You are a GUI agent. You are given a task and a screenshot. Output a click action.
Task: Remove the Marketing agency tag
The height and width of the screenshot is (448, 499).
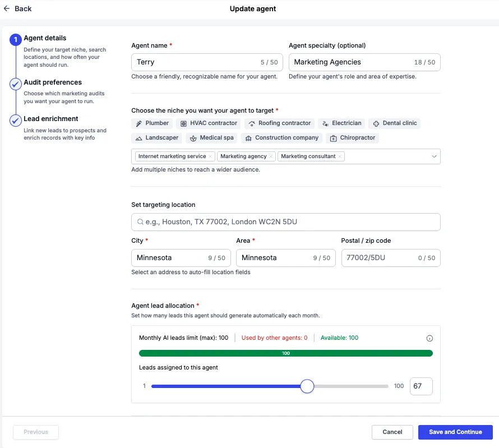click(x=271, y=156)
